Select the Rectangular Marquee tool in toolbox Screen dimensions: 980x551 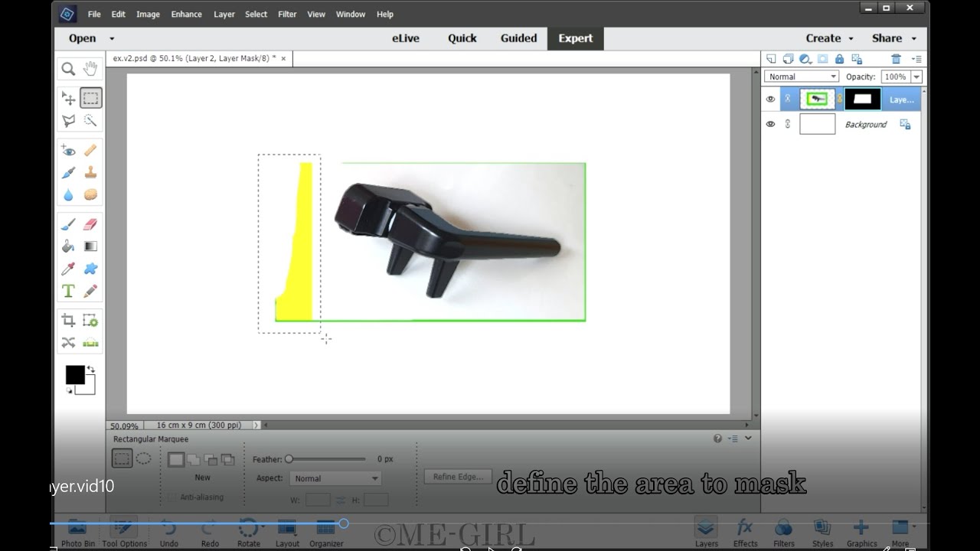click(x=90, y=98)
